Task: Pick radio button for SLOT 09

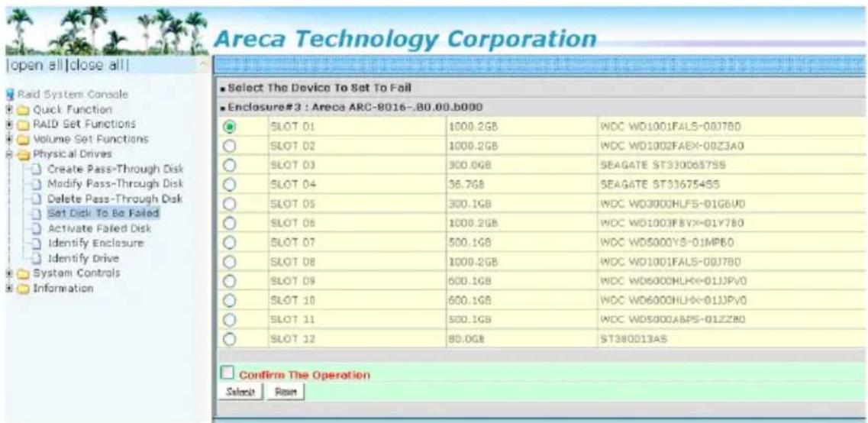Action: [229, 281]
